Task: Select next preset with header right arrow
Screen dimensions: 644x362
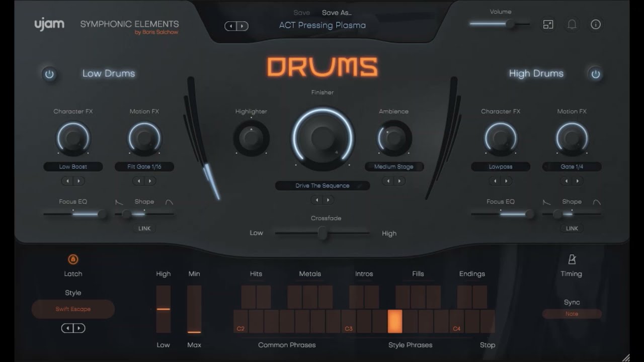Action: (243, 26)
